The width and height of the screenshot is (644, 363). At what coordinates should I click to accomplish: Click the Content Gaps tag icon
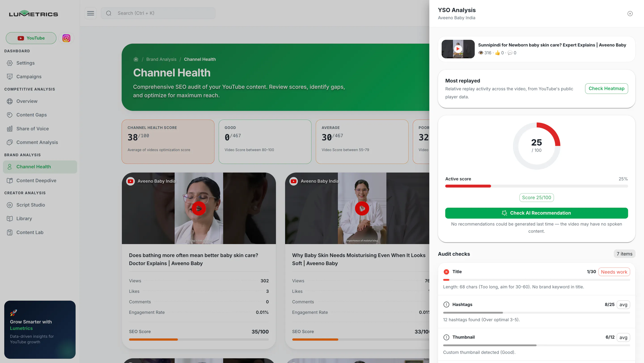(10, 115)
